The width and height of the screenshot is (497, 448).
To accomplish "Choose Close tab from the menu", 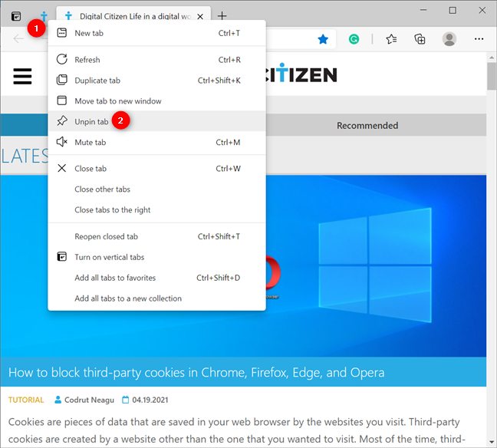I will pyautogui.click(x=156, y=168).
